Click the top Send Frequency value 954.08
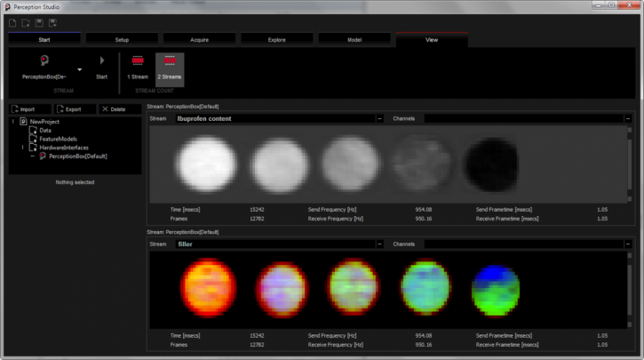 [424, 210]
